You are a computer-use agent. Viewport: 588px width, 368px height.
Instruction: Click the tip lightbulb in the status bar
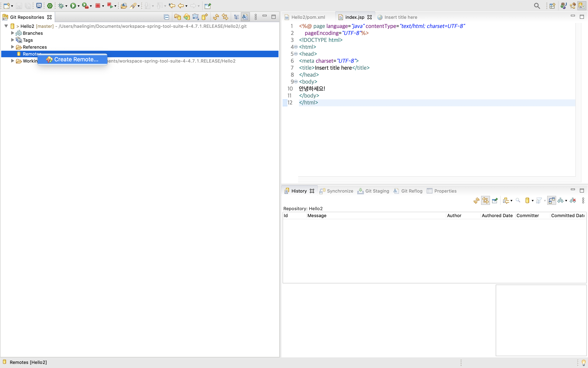583,363
